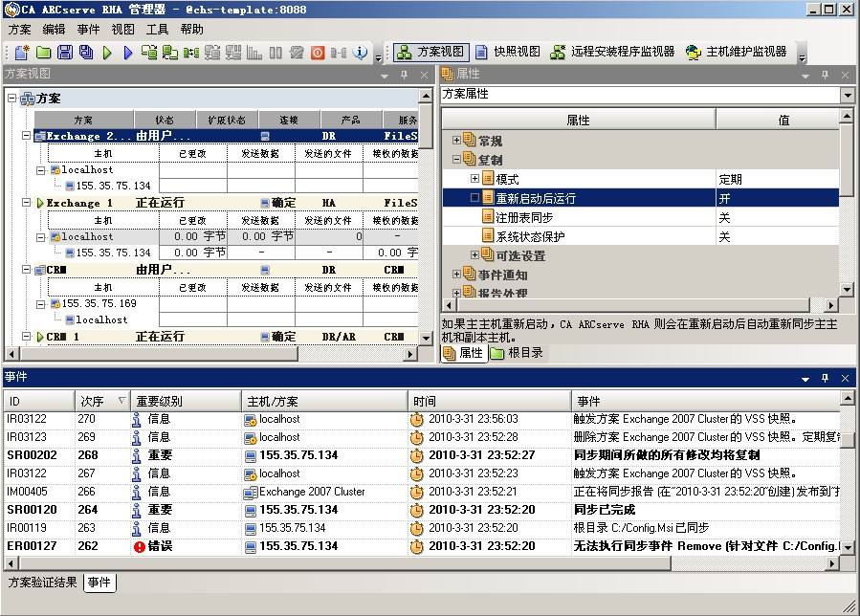This screenshot has height=616, width=860.
Task: Switch to 方案视图 view button
Action: pos(431,52)
